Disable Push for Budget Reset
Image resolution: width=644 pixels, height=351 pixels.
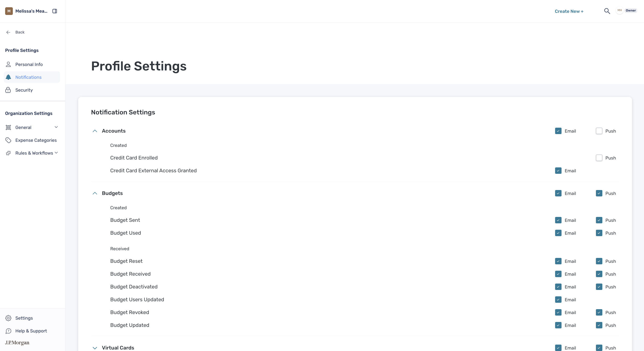pos(599,261)
